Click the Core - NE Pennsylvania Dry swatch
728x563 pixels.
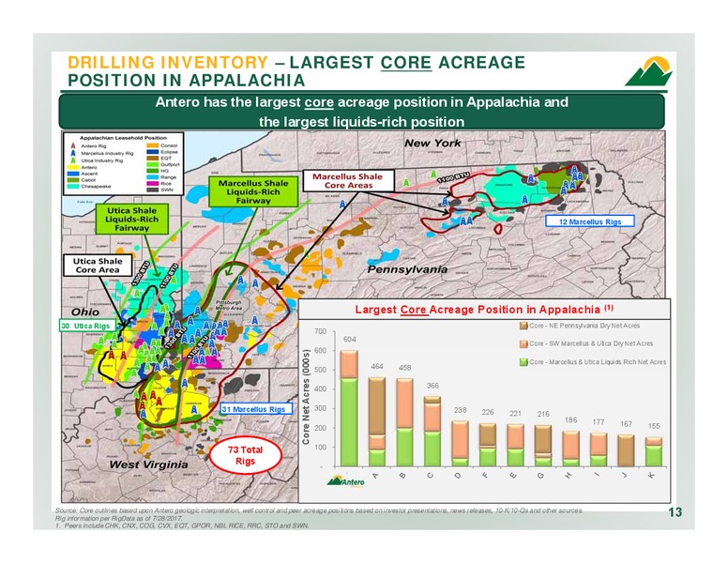pyautogui.click(x=523, y=326)
